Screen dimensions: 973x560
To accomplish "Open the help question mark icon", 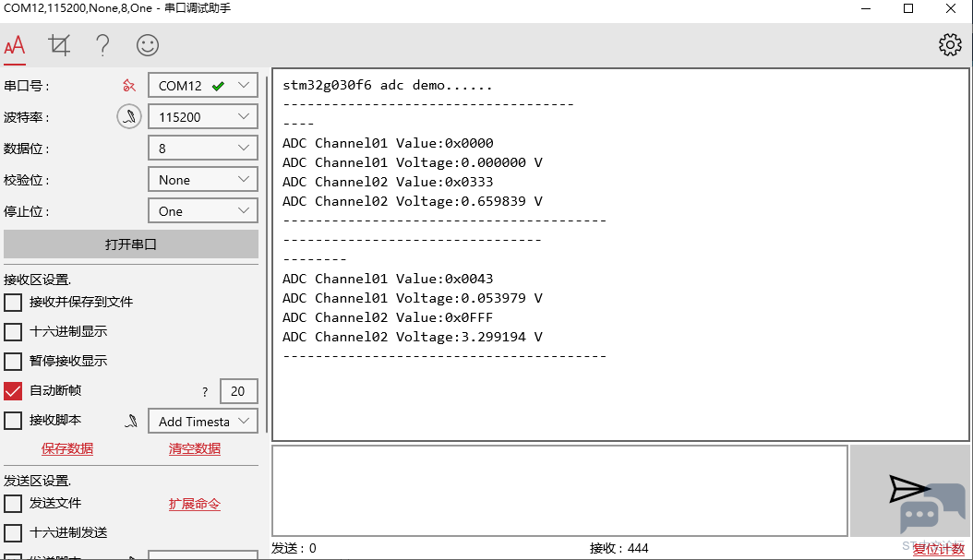I will click(x=102, y=45).
